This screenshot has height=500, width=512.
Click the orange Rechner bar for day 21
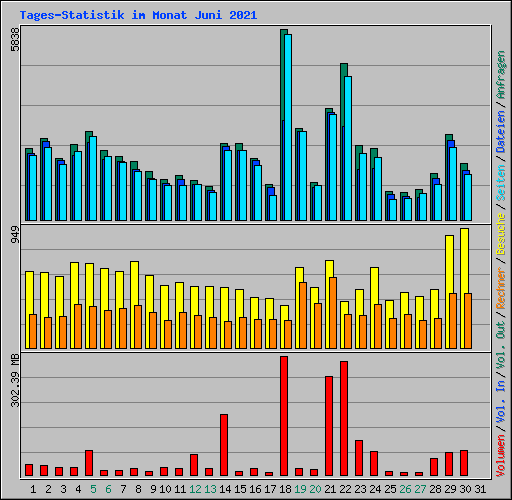[333, 313]
